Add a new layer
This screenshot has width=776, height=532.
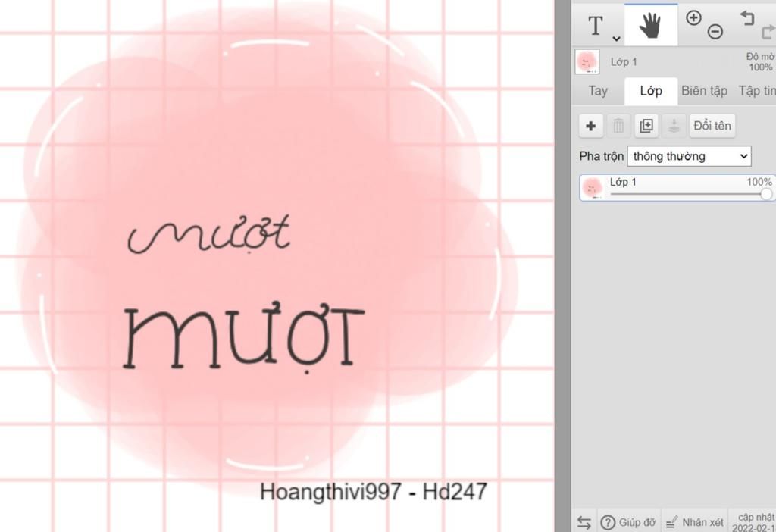click(591, 126)
